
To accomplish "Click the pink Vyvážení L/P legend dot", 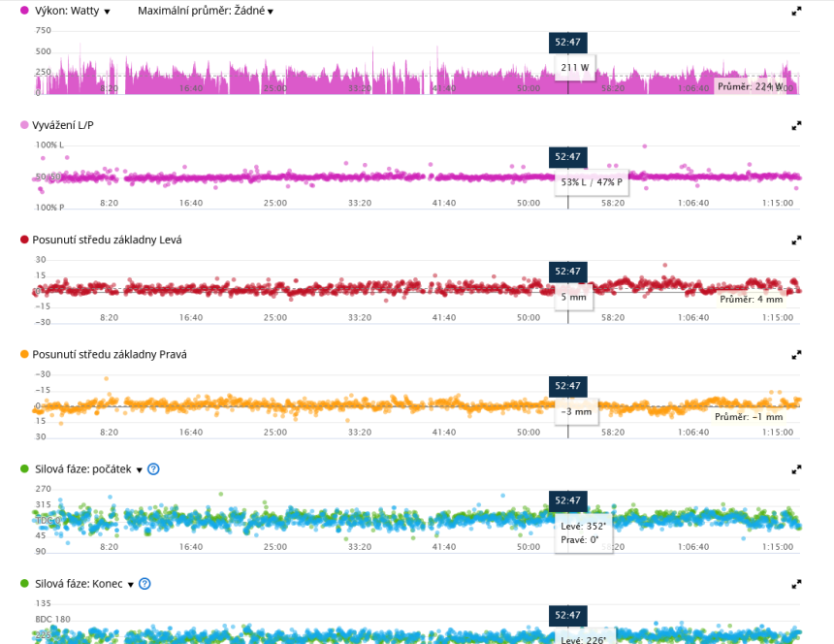I will click(x=24, y=125).
